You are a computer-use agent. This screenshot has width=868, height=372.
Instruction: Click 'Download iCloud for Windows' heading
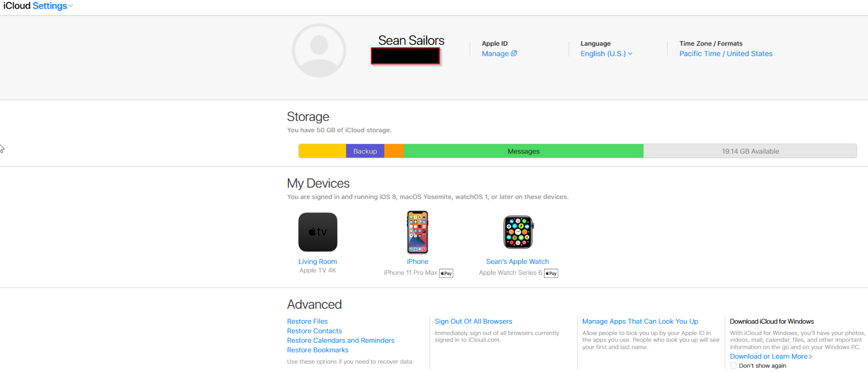pos(772,321)
